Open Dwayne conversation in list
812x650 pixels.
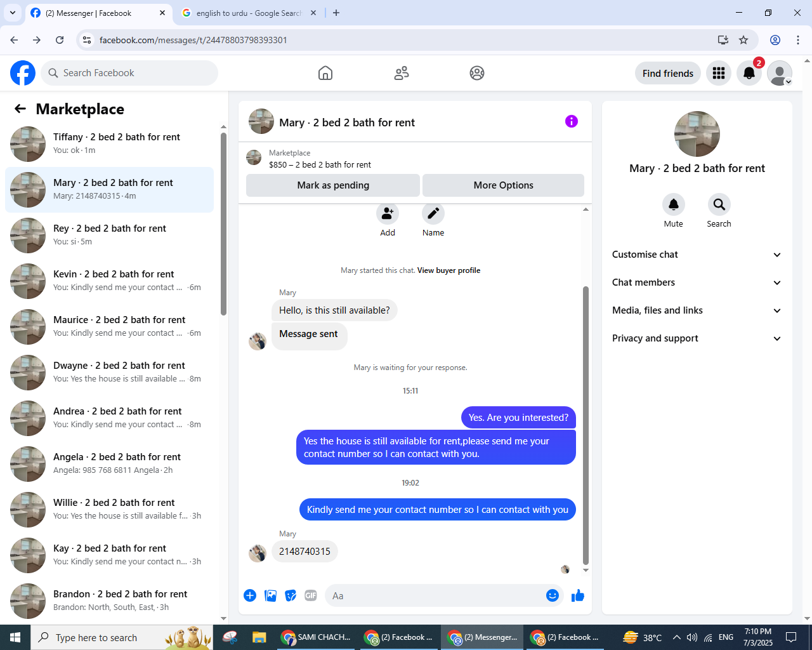[109, 373]
